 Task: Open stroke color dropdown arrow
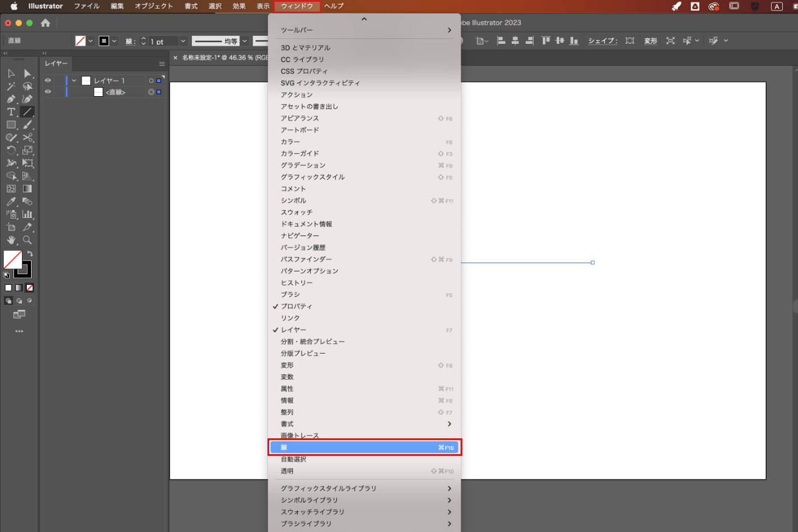tap(115, 41)
